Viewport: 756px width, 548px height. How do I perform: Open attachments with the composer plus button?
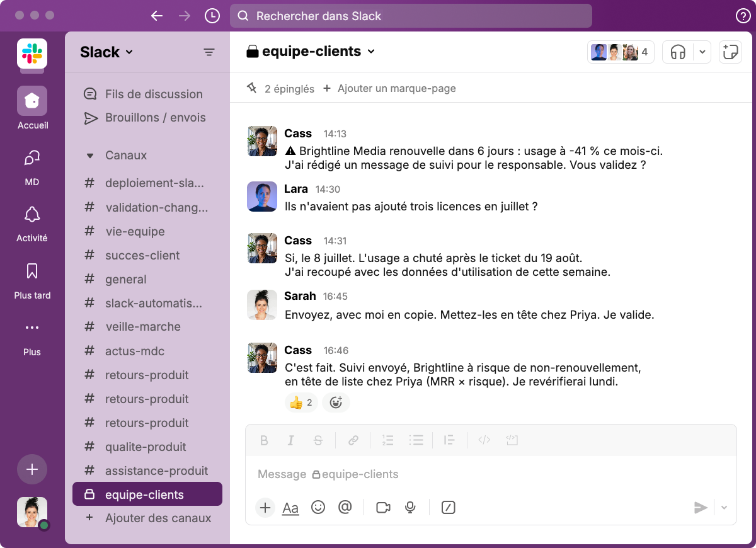[265, 508]
